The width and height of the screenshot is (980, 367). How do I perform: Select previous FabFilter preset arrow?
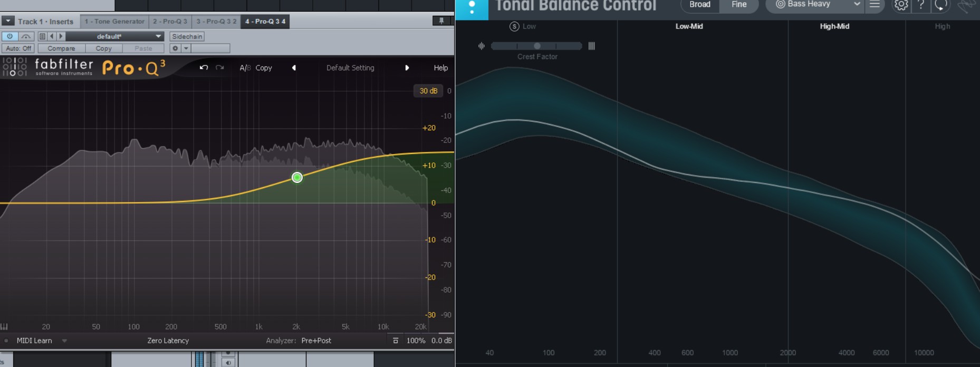point(294,68)
